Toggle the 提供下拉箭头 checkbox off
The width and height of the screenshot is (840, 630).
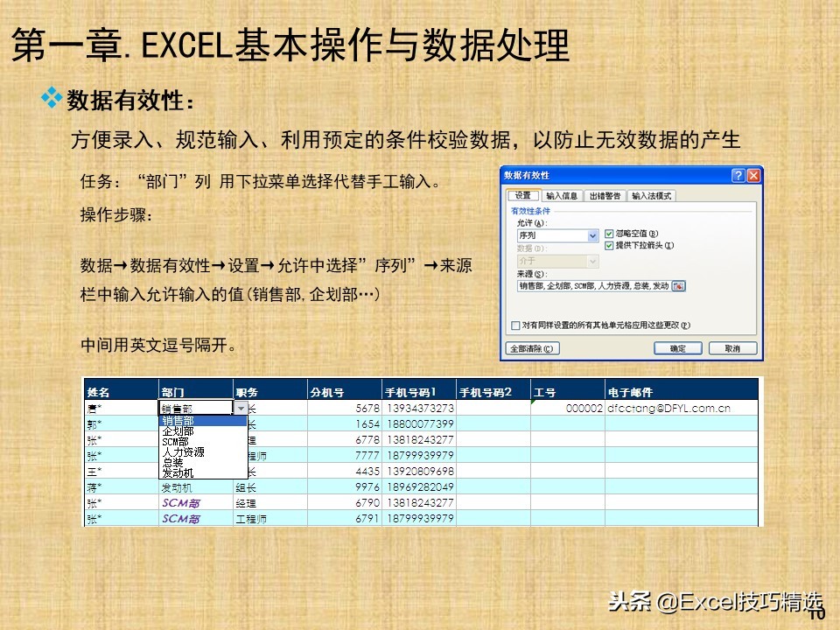point(609,245)
